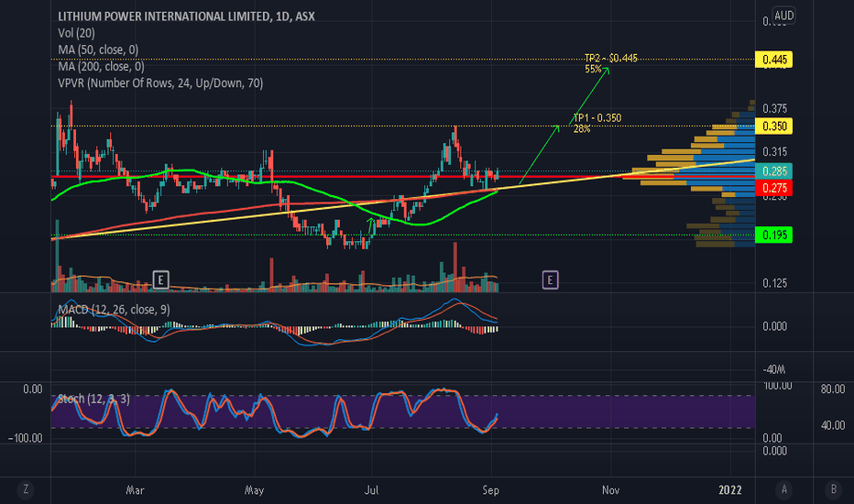The width and height of the screenshot is (854, 504).
Task: Click the -40M MACD axis value
Action: (774, 369)
